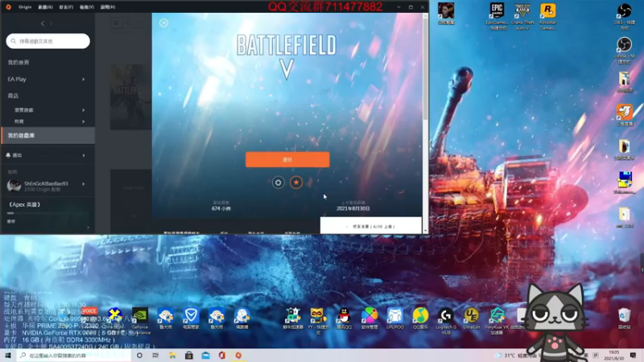This screenshot has width=644, height=362.
Task: Click the taskbar clock showing 19:05
Action: 614,356
